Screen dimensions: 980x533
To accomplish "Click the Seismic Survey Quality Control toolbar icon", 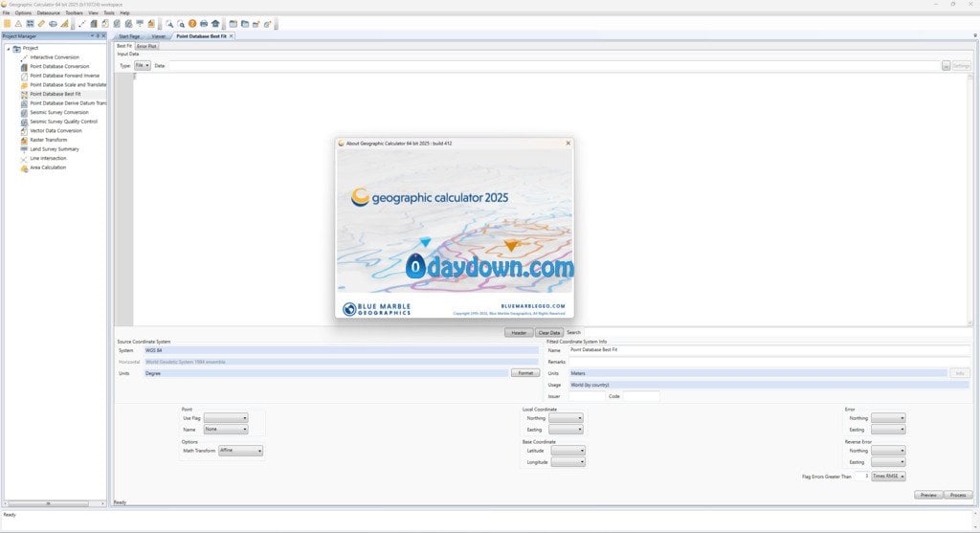I will pyautogui.click(x=128, y=24).
